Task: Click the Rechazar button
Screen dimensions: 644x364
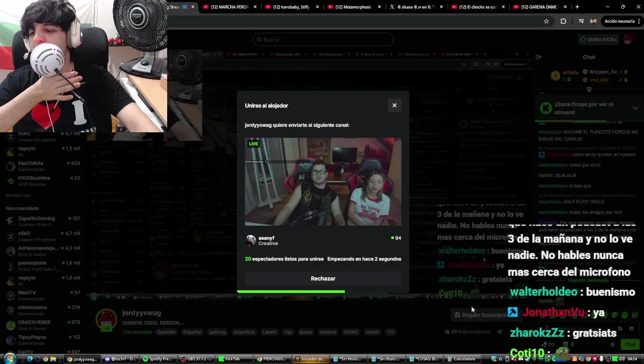Action: click(323, 279)
